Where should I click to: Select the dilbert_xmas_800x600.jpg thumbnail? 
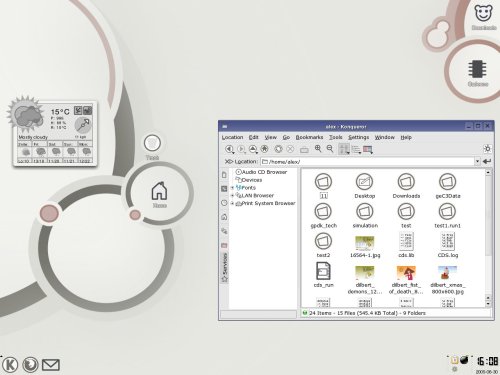(448, 280)
